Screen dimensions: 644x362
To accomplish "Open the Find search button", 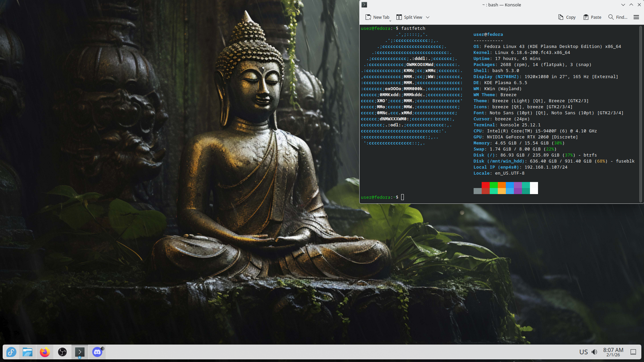I will point(618,17).
